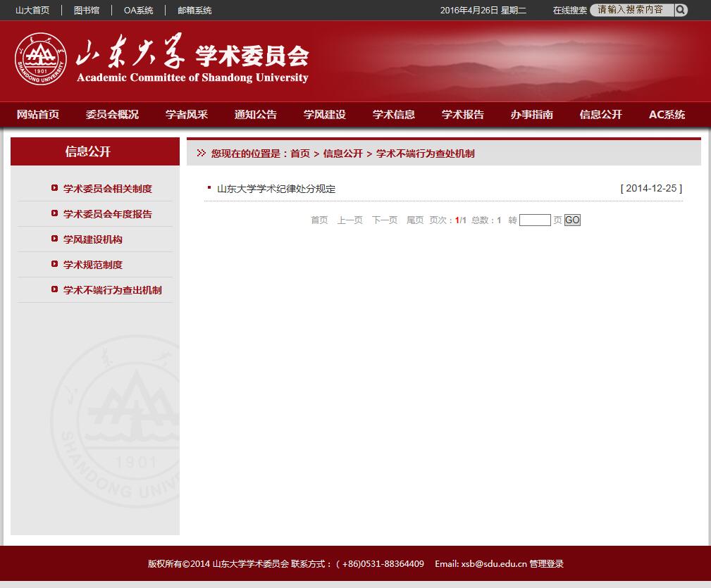Open 邮箱系统 top link
711x588 pixels.
pos(194,10)
